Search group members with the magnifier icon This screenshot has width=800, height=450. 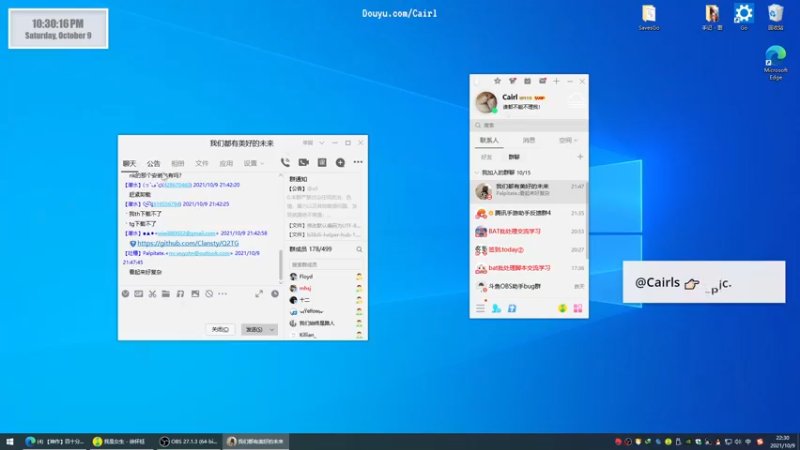(359, 249)
